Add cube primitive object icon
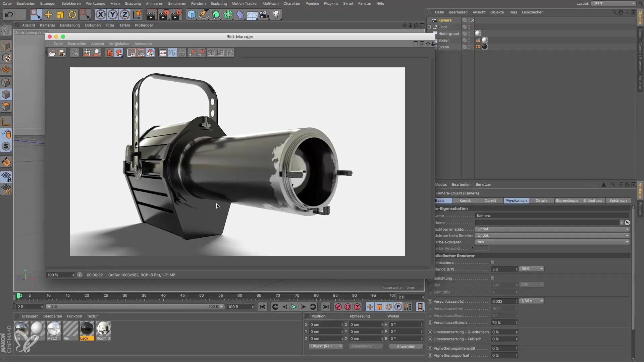 [192, 14]
